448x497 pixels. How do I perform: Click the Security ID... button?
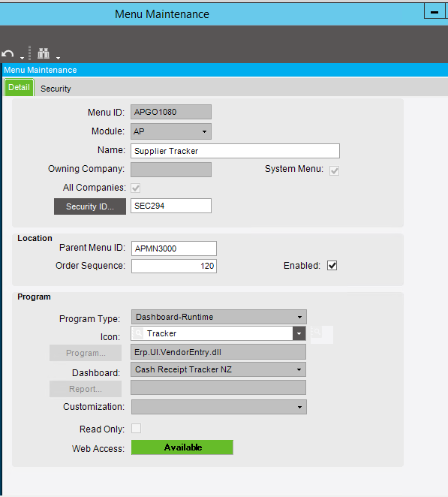point(90,206)
